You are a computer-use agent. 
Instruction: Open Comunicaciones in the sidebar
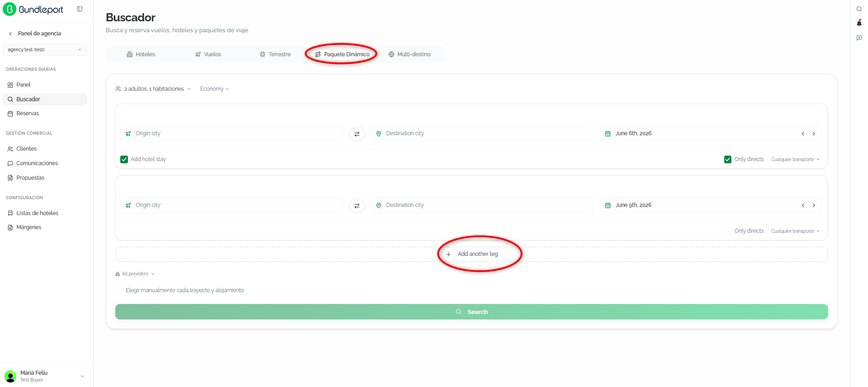pyautogui.click(x=44, y=163)
